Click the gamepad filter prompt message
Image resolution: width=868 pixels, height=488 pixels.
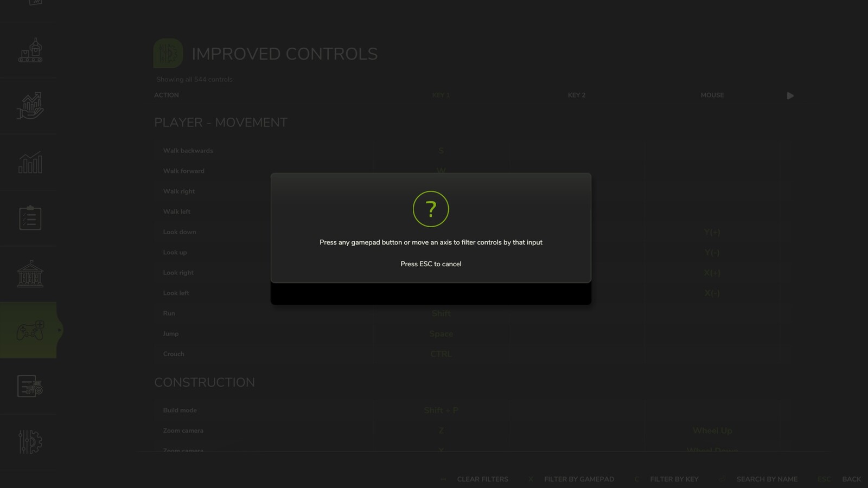pos(431,242)
